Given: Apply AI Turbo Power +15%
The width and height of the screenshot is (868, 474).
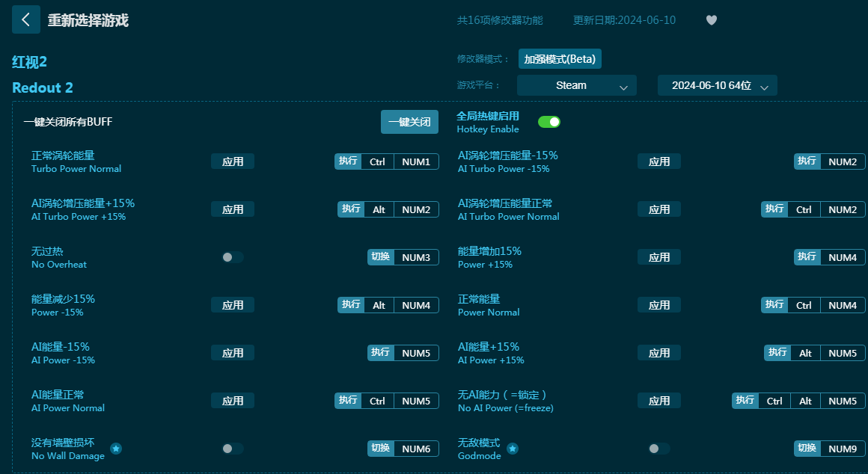Looking at the screenshot, I should pos(233,209).
